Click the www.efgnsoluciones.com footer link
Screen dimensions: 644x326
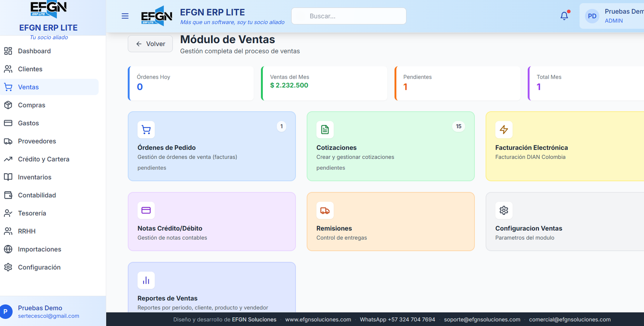318,320
